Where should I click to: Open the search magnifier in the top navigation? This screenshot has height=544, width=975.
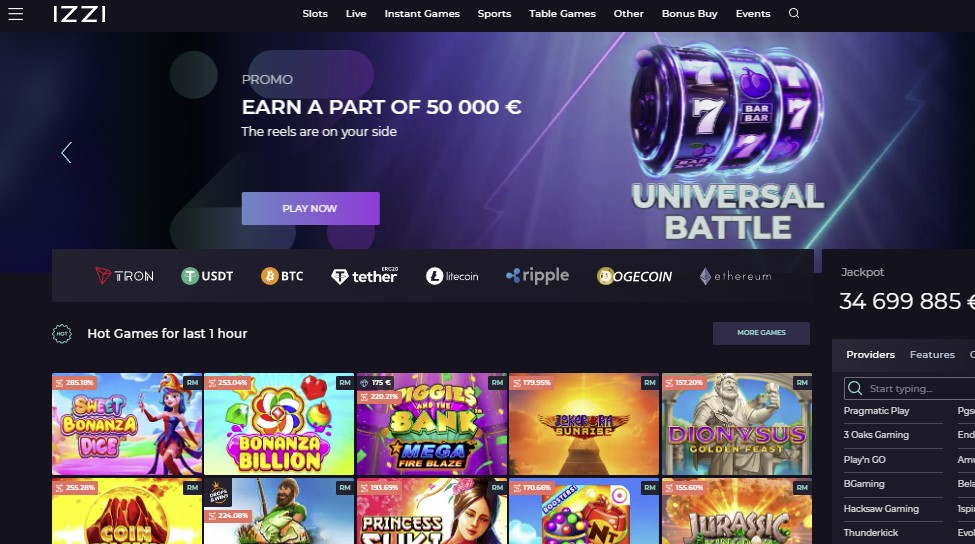pyautogui.click(x=794, y=13)
